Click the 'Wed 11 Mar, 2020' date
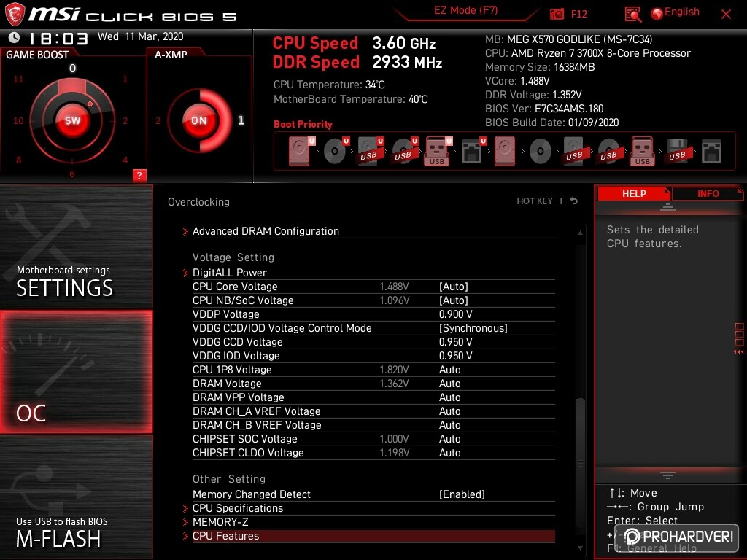The image size is (747, 560). 140,36
